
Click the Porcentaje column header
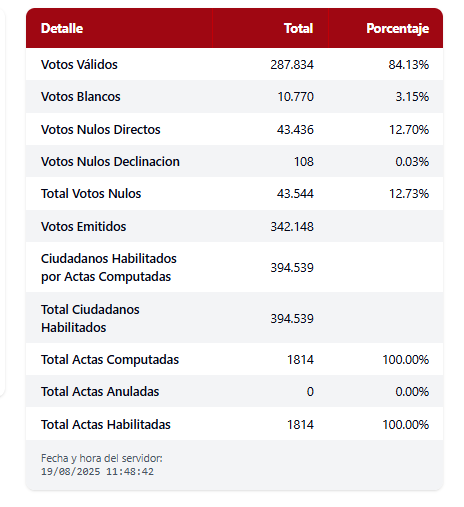(398, 28)
